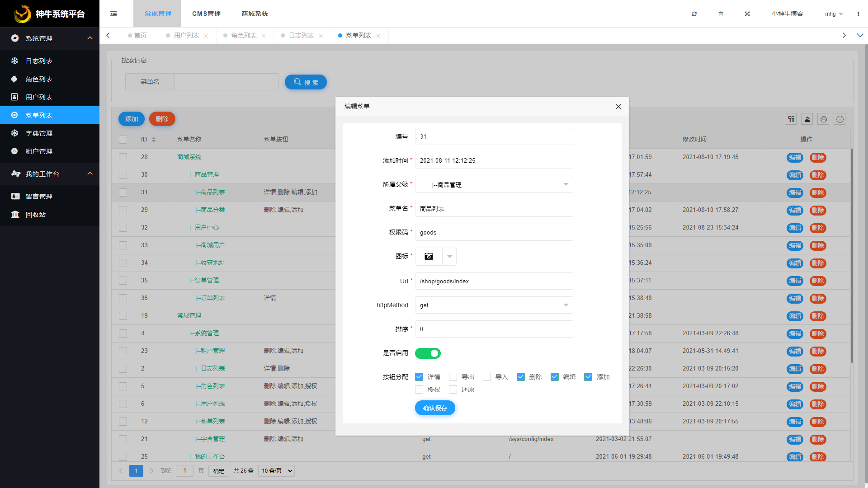The height and width of the screenshot is (488, 868).
Task: Refresh the page via the refresh icon
Action: [694, 14]
